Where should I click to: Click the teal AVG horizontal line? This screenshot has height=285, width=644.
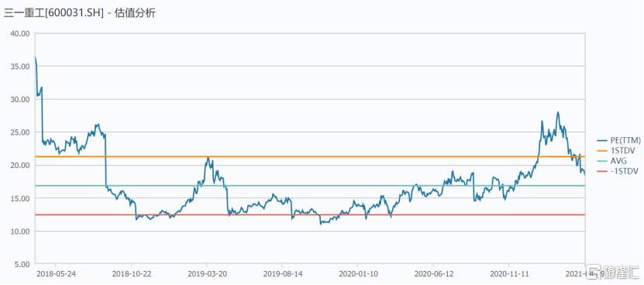(310, 186)
